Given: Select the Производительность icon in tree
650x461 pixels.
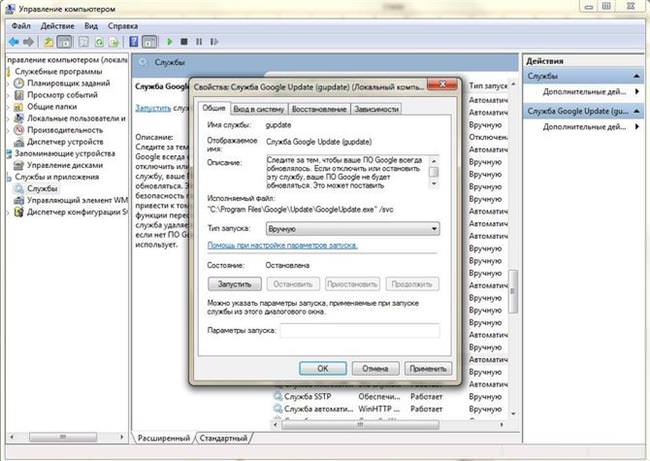Looking at the screenshot, I should (19, 130).
